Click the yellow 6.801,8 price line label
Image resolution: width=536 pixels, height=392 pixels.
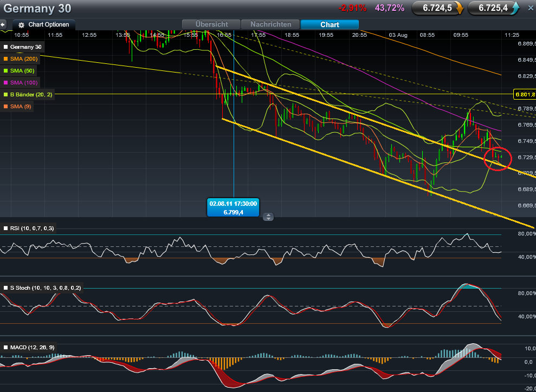pyautogui.click(x=525, y=94)
